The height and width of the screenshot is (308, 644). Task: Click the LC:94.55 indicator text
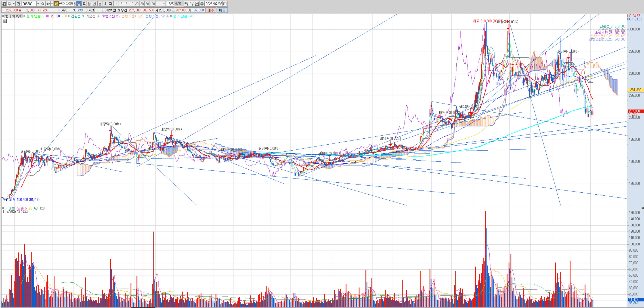[634, 16]
